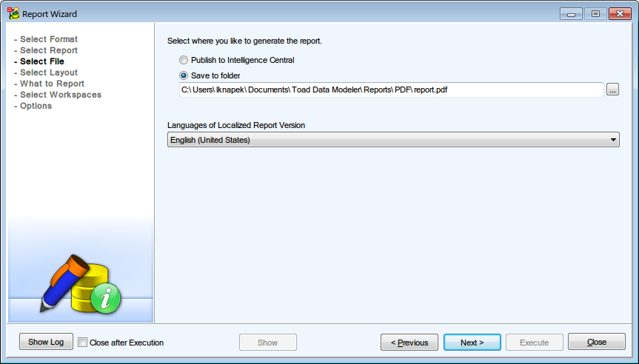The height and width of the screenshot is (364, 639).
Task: Navigate to What to Report step
Action: 52,84
